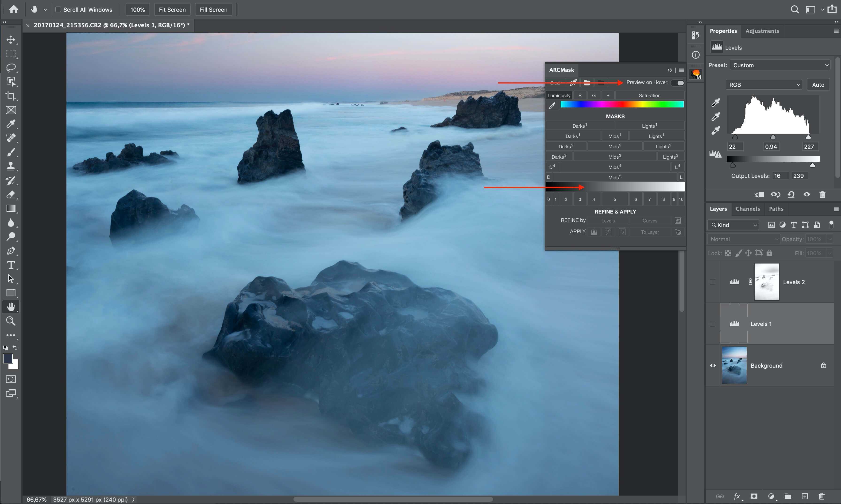Toggle lock all on the layer
This screenshot has height=504, width=841.
click(770, 253)
